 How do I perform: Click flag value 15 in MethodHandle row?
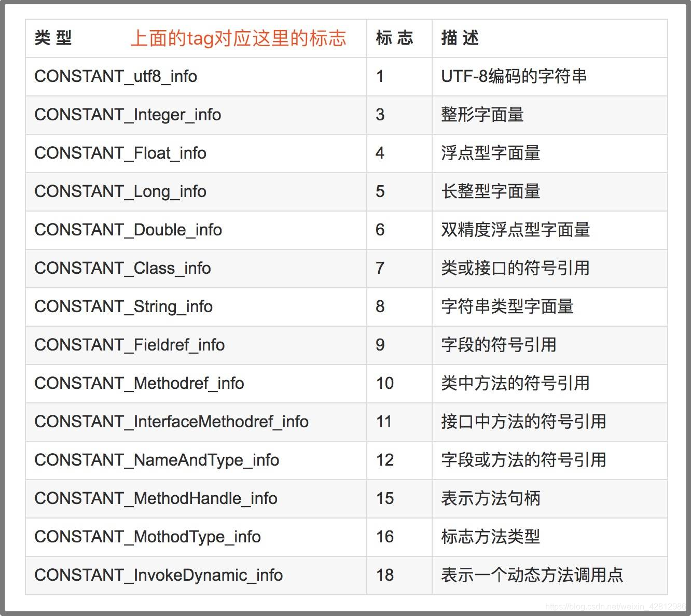point(385,499)
